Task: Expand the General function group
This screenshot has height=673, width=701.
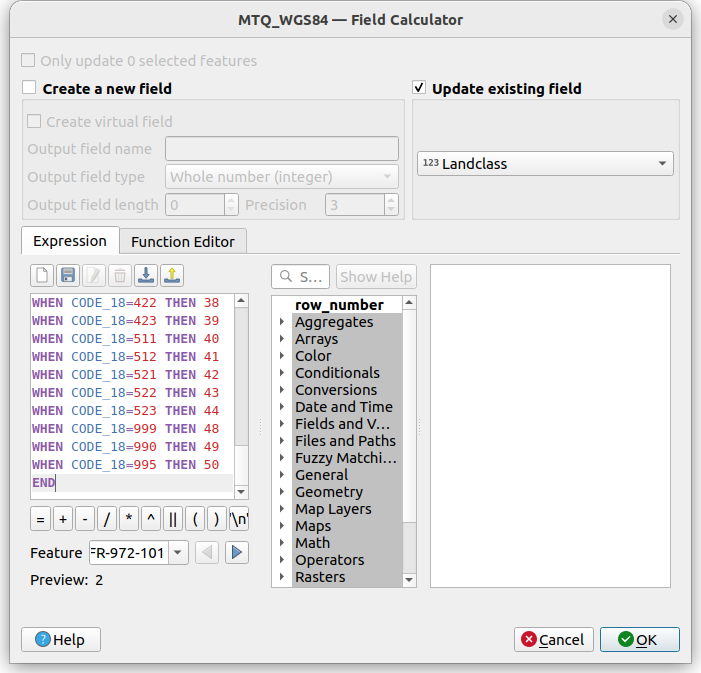Action: [x=282, y=474]
